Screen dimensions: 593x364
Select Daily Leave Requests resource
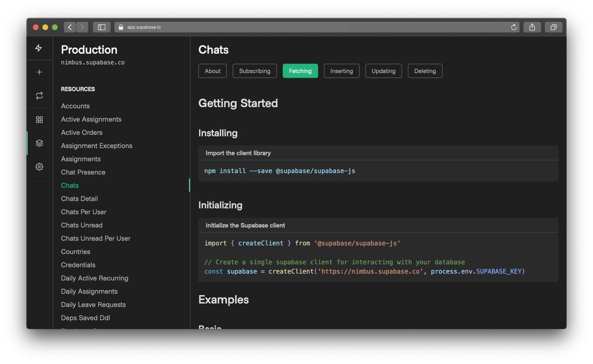93,305
